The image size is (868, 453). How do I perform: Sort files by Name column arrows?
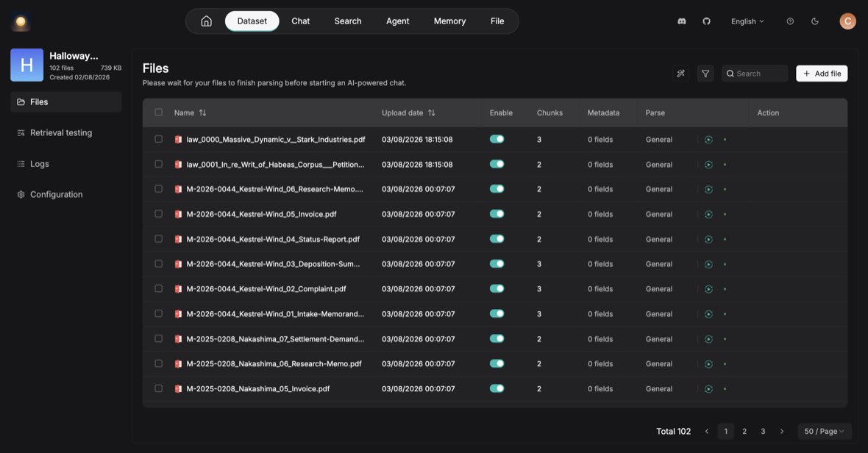click(x=202, y=113)
